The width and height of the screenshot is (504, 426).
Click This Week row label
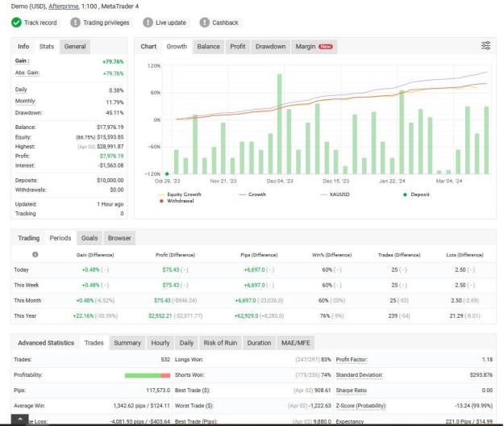[x=27, y=285]
